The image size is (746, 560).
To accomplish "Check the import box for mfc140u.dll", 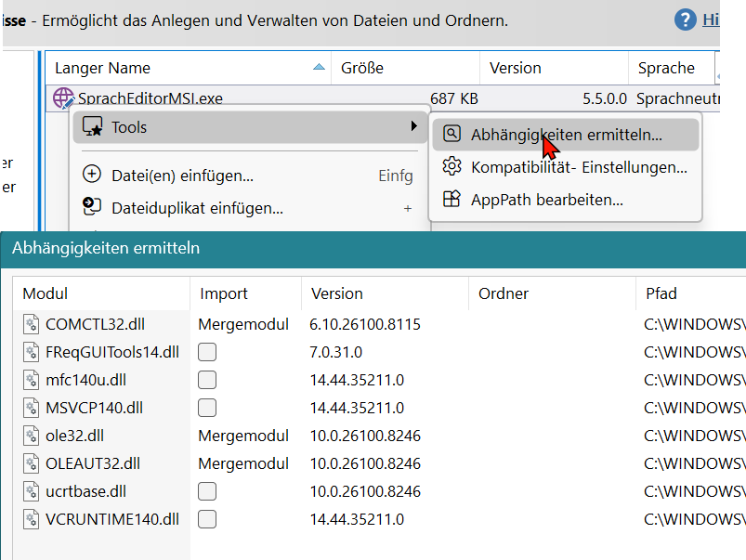I will click(x=207, y=380).
